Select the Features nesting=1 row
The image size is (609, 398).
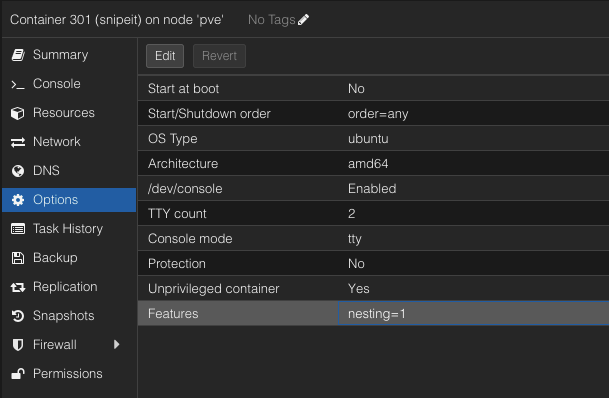pyautogui.click(x=373, y=313)
